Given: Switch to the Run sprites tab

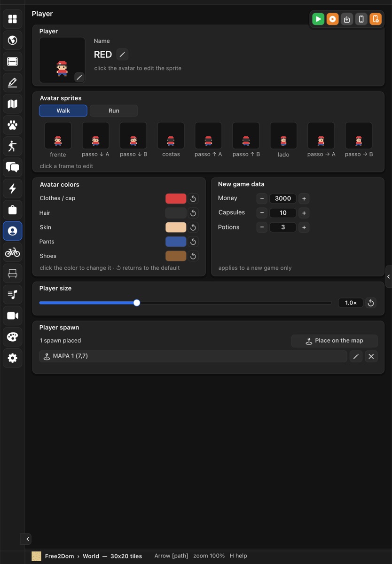Looking at the screenshot, I should pyautogui.click(x=114, y=110).
